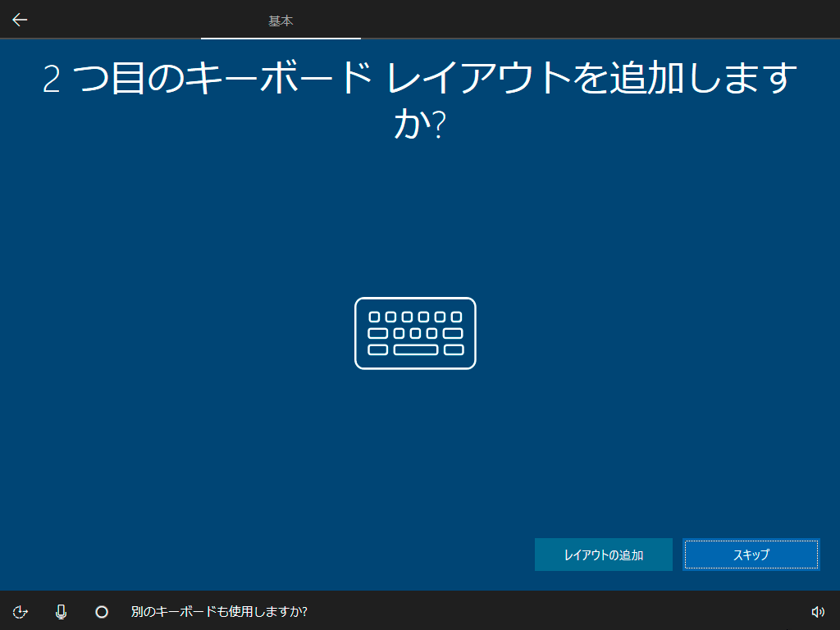Click the Cortana circle icon

pos(102,611)
